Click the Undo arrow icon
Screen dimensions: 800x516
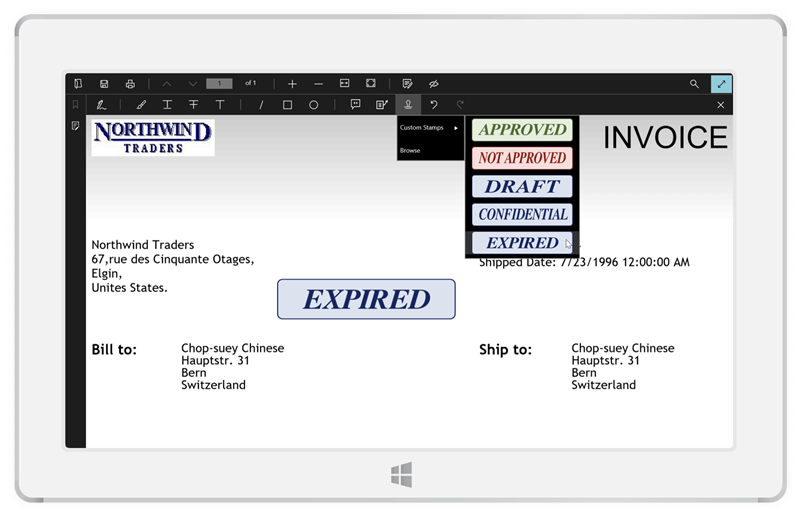[x=433, y=105]
